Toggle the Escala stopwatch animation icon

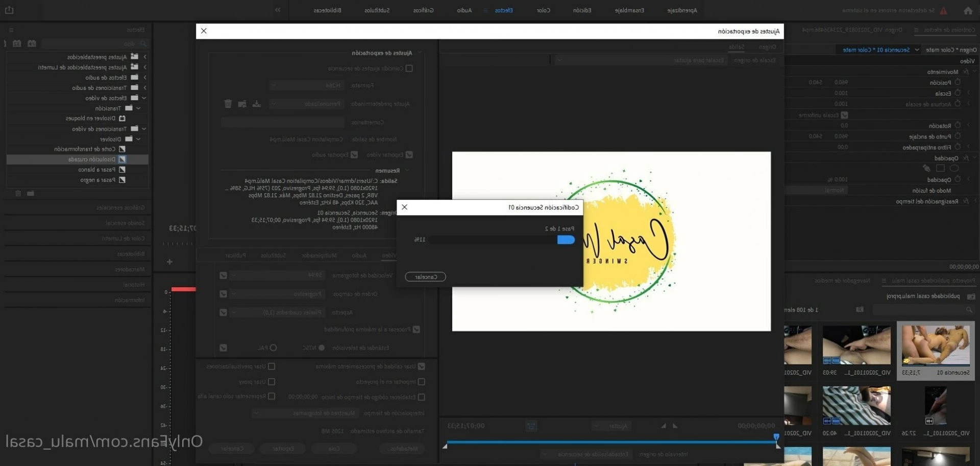point(958,93)
